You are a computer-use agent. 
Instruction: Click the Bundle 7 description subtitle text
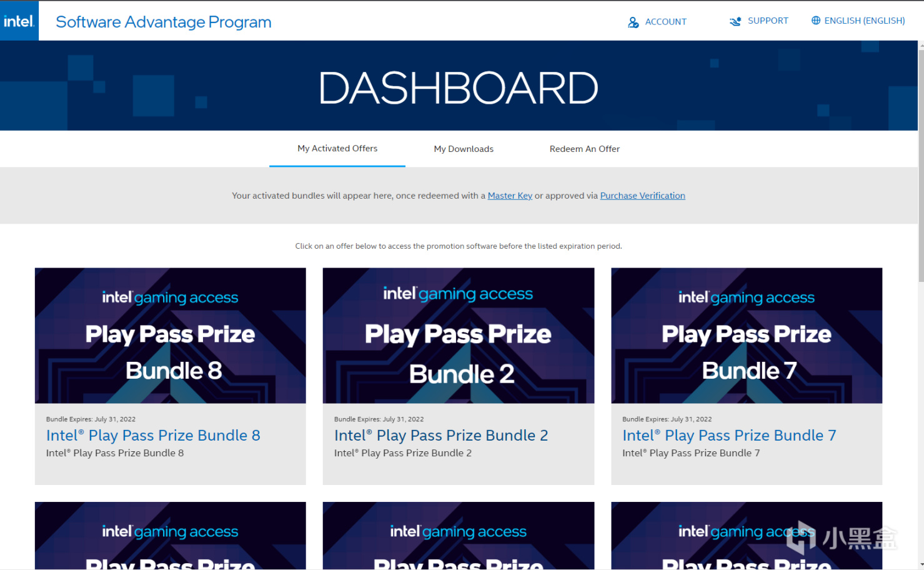(691, 453)
